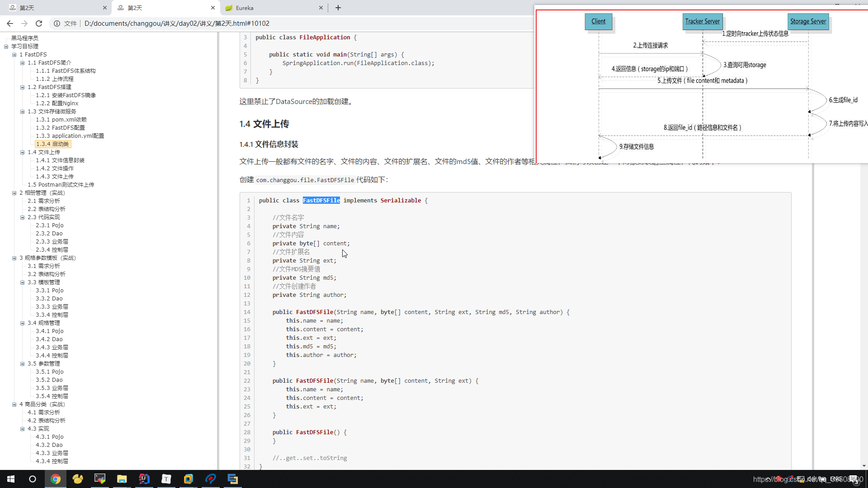This screenshot has height=488, width=868.
Task: Click the page scrollbar down arrow
Action: click(864, 466)
